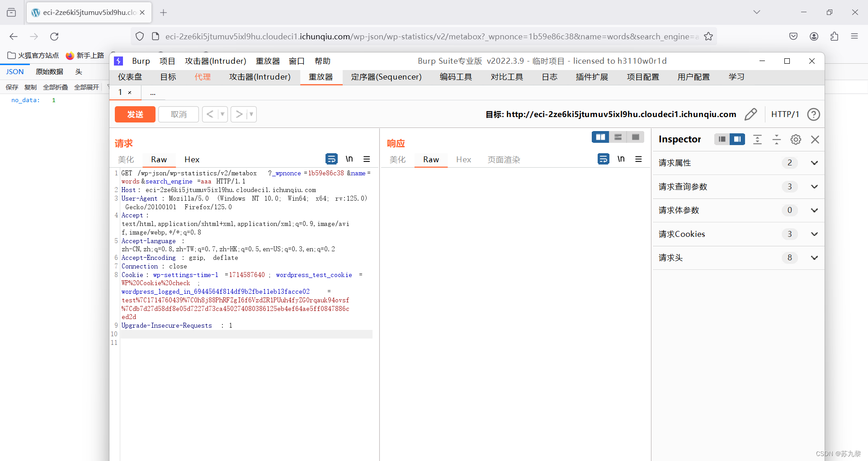Select combined tabbed request/response layout

[x=635, y=137]
